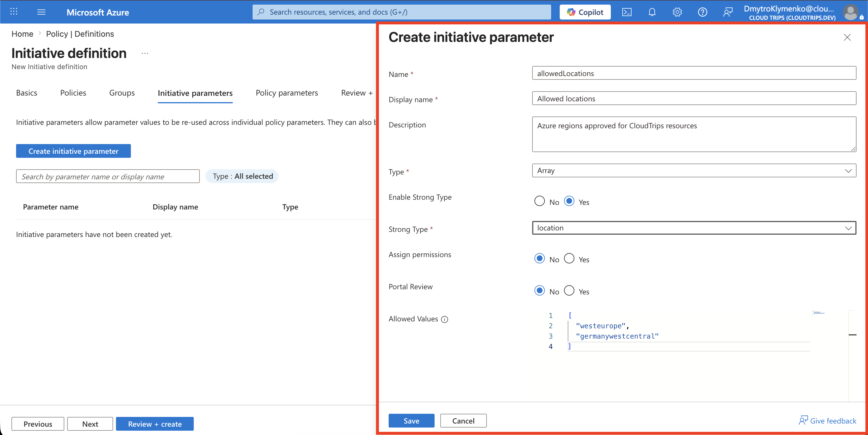
Task: Cancel the parameter creation
Action: [463, 421]
